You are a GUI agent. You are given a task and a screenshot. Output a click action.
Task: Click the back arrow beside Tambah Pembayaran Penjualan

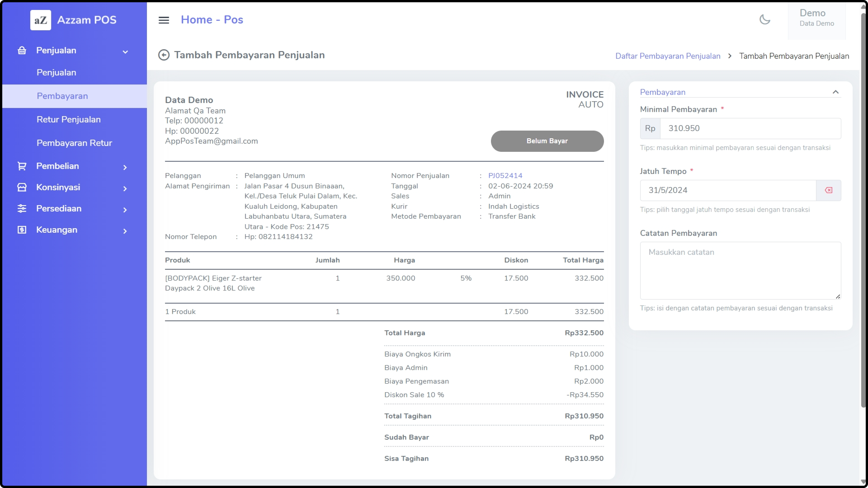(x=164, y=55)
